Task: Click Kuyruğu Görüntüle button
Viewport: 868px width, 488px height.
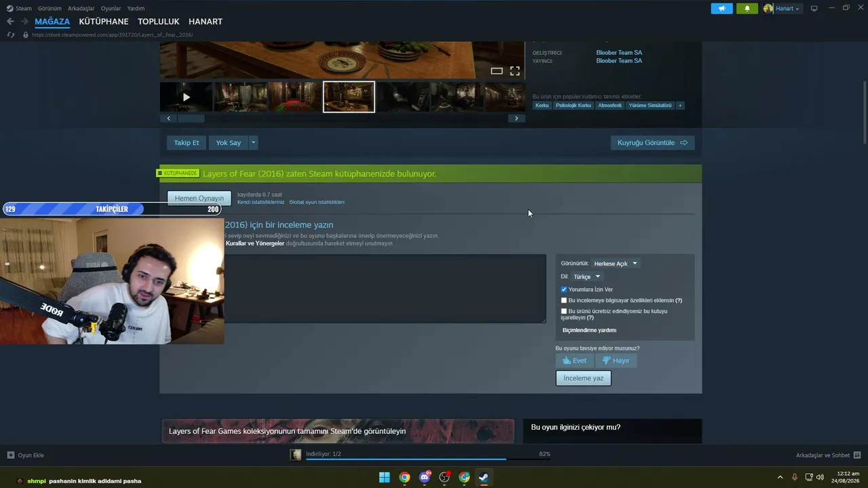Action: [652, 142]
